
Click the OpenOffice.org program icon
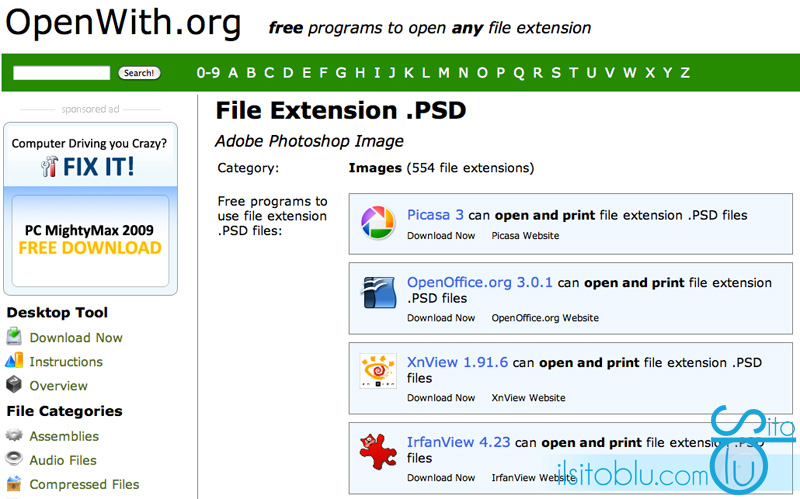pyautogui.click(x=377, y=293)
